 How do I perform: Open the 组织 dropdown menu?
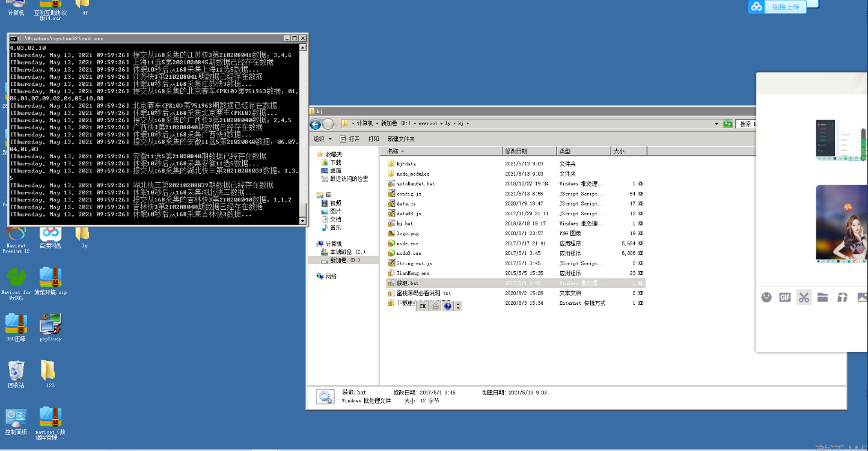(322, 139)
